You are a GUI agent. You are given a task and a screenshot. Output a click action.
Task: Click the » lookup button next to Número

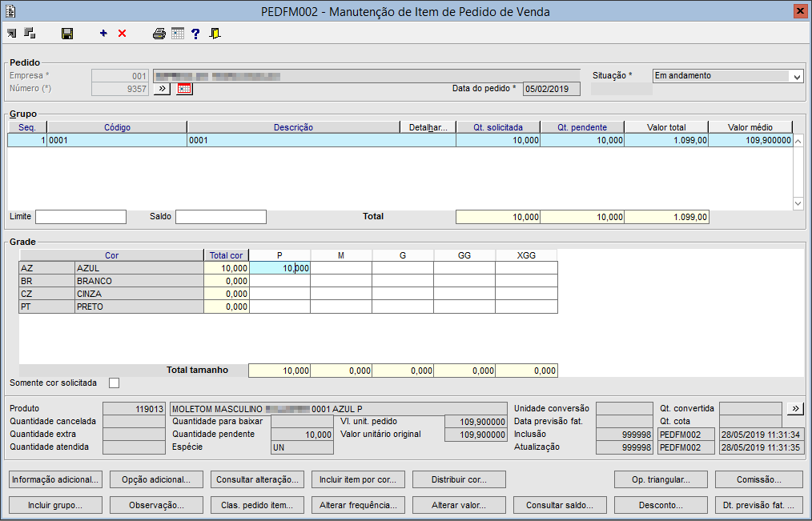tap(162, 89)
